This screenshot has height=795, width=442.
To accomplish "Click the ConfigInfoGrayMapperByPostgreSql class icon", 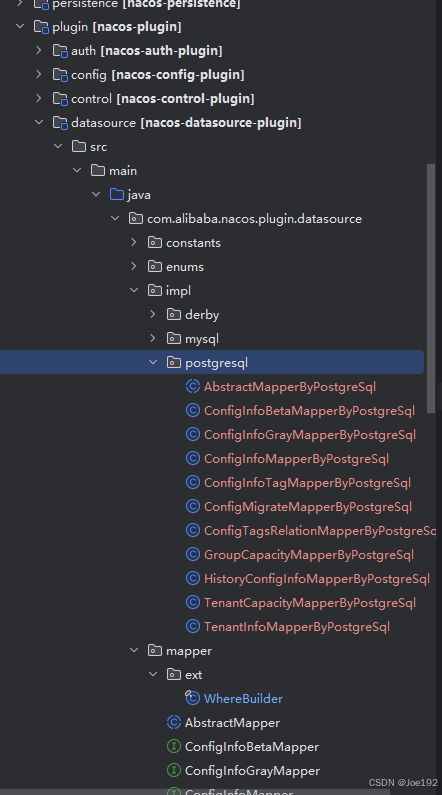I will click(x=193, y=434).
